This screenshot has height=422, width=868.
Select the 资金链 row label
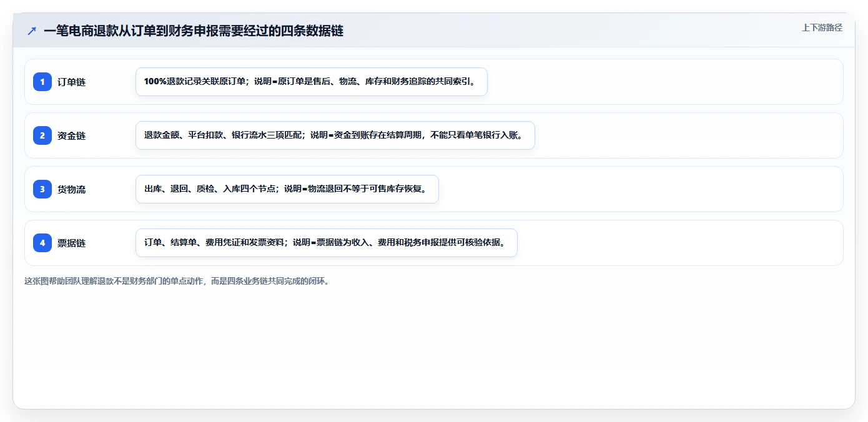pos(71,135)
